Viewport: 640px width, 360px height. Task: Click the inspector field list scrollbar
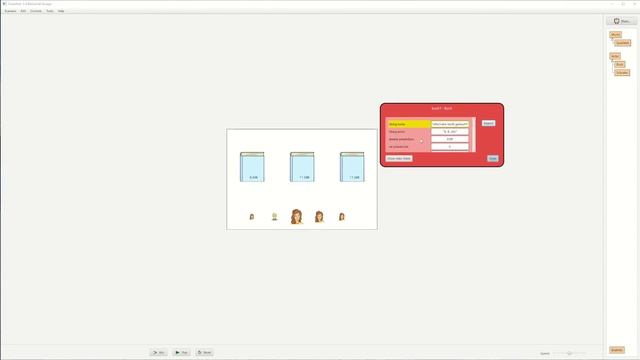click(473, 135)
